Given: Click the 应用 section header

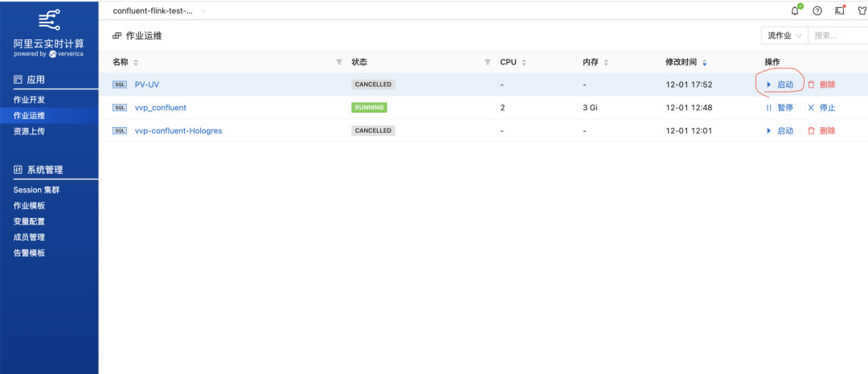Looking at the screenshot, I should click(x=30, y=80).
